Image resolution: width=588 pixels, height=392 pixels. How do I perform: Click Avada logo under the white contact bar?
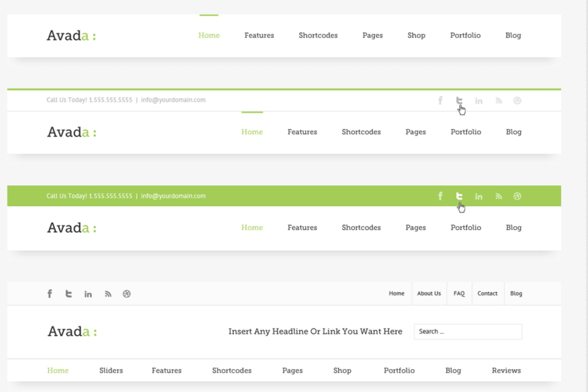(72, 132)
